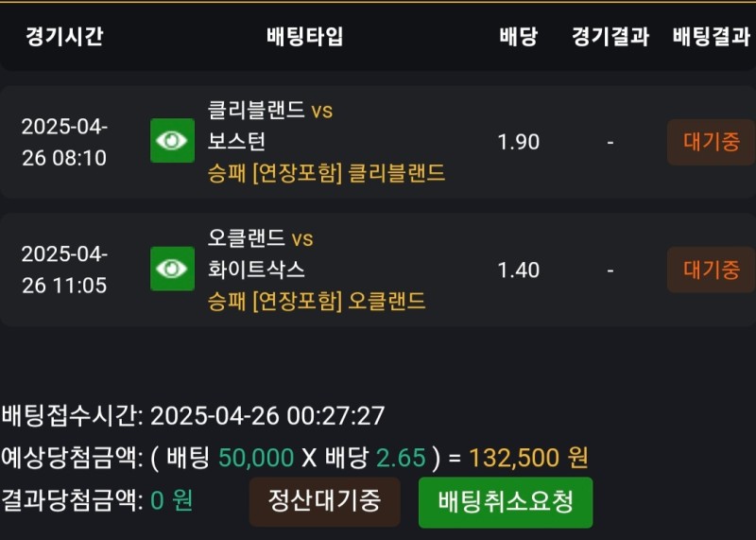Click the 배당 column header

tap(518, 37)
